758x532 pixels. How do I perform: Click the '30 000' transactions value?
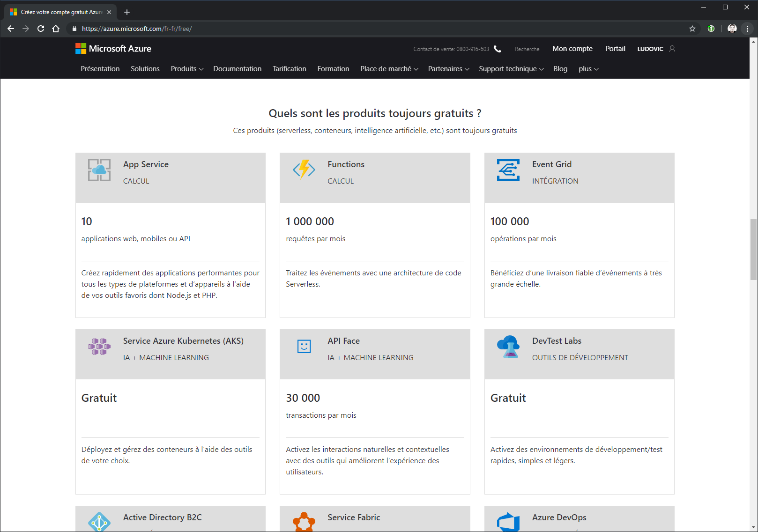pos(303,398)
